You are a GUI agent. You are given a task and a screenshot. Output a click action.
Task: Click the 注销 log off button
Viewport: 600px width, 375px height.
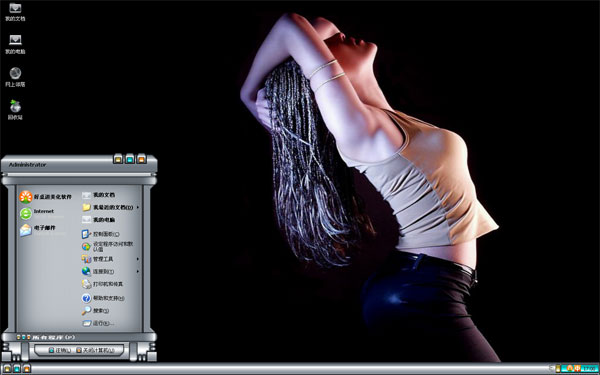click(x=60, y=350)
